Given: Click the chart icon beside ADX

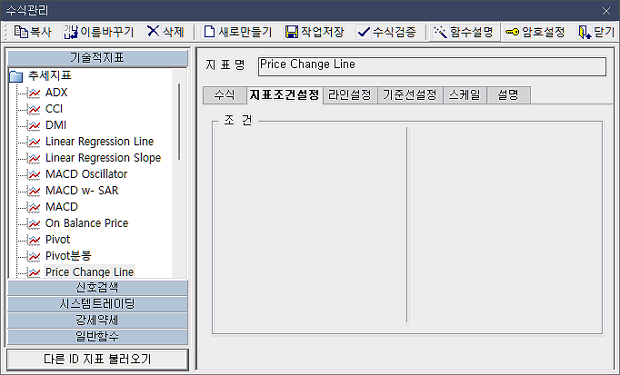Looking at the screenshot, I should (34, 93).
